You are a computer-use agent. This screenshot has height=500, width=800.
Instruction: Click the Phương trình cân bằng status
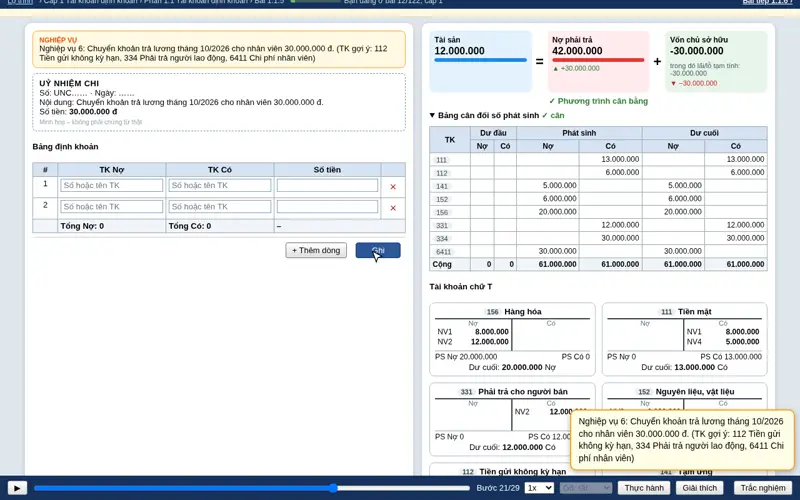598,101
